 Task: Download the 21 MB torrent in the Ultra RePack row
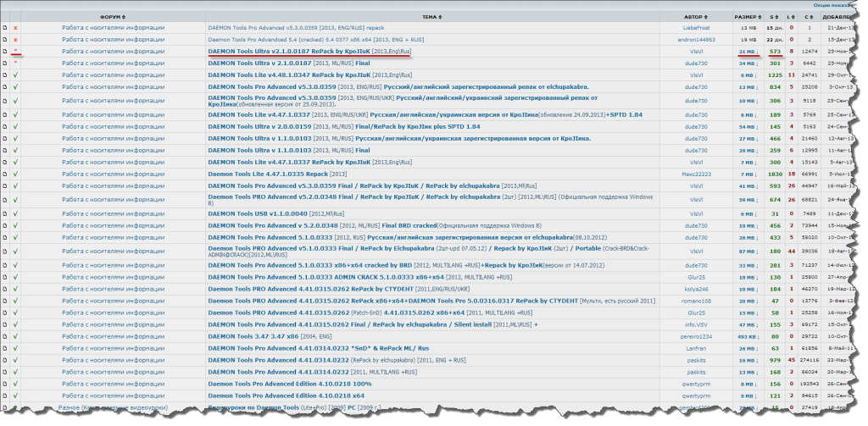tap(748, 52)
